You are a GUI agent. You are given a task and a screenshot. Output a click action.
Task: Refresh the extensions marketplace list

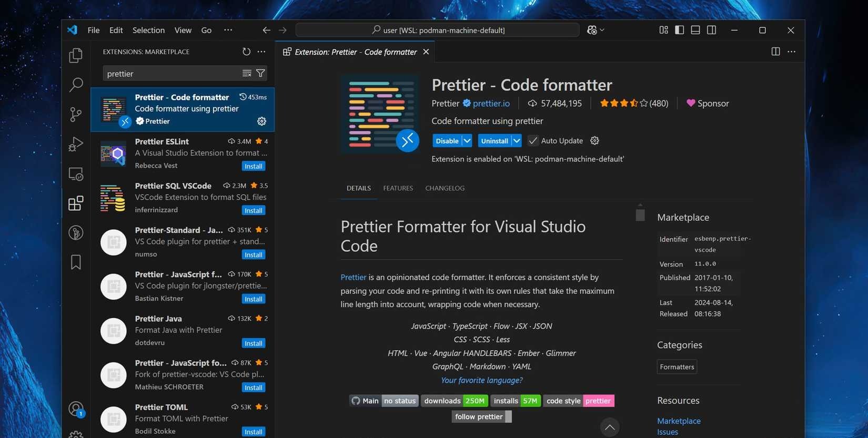click(x=246, y=52)
